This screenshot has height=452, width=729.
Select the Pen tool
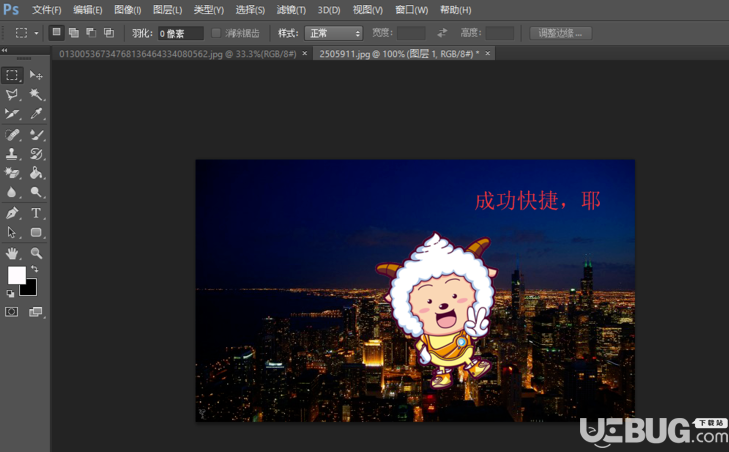12,213
